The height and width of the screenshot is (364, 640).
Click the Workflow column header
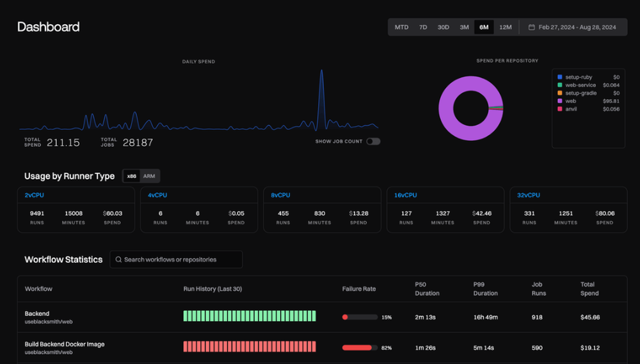38,289
